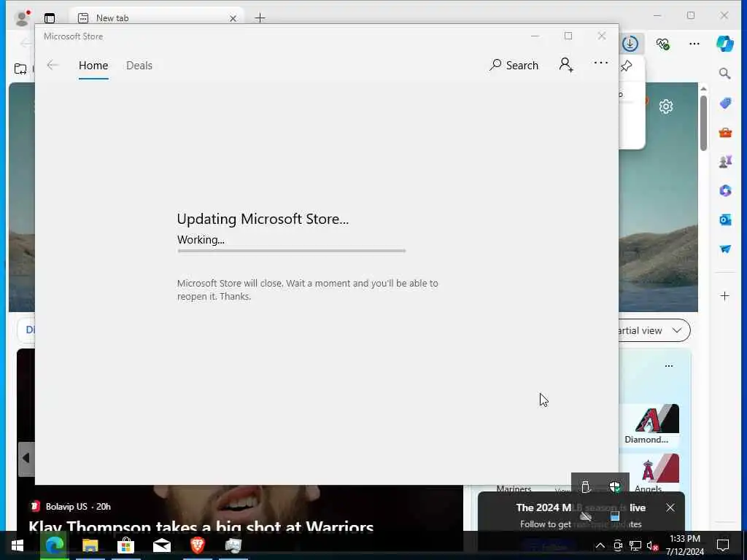Open sidebar search icon
Screen dimensions: 747x560
coord(724,74)
